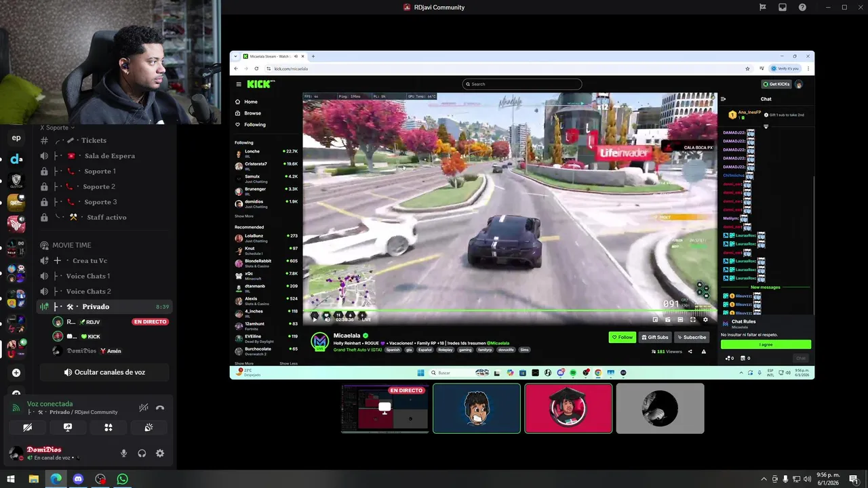The image size is (868, 488).
Task: Select the Privado voice channel
Action: coord(104,306)
